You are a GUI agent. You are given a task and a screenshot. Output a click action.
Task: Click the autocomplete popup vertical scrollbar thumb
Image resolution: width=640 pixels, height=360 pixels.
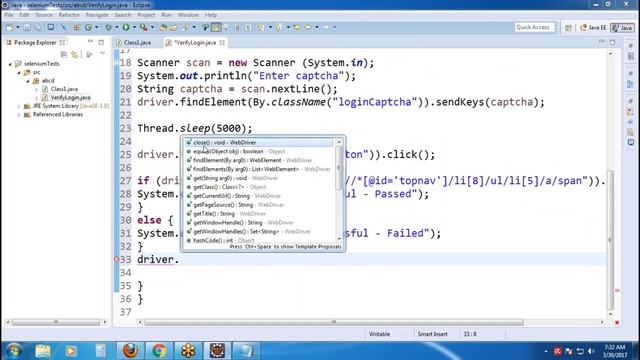339,168
